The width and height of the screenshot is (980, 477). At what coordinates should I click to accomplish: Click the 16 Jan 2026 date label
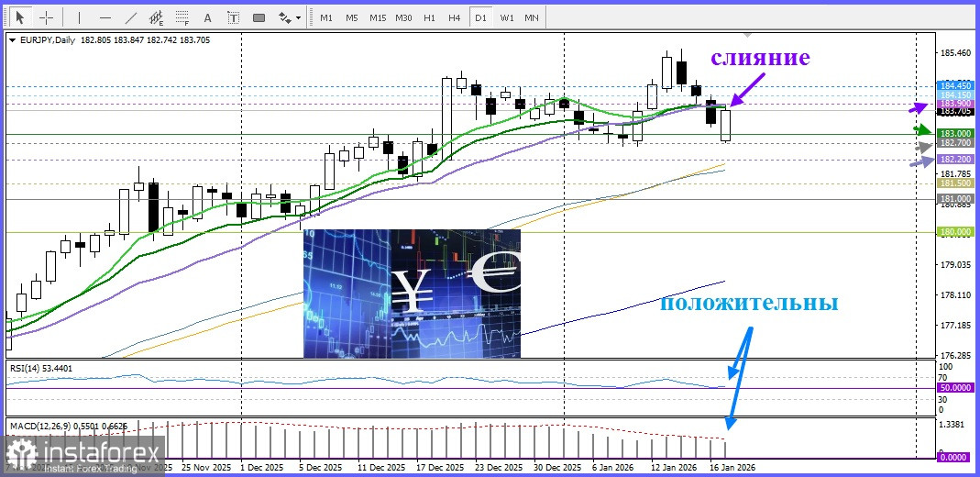click(x=732, y=468)
